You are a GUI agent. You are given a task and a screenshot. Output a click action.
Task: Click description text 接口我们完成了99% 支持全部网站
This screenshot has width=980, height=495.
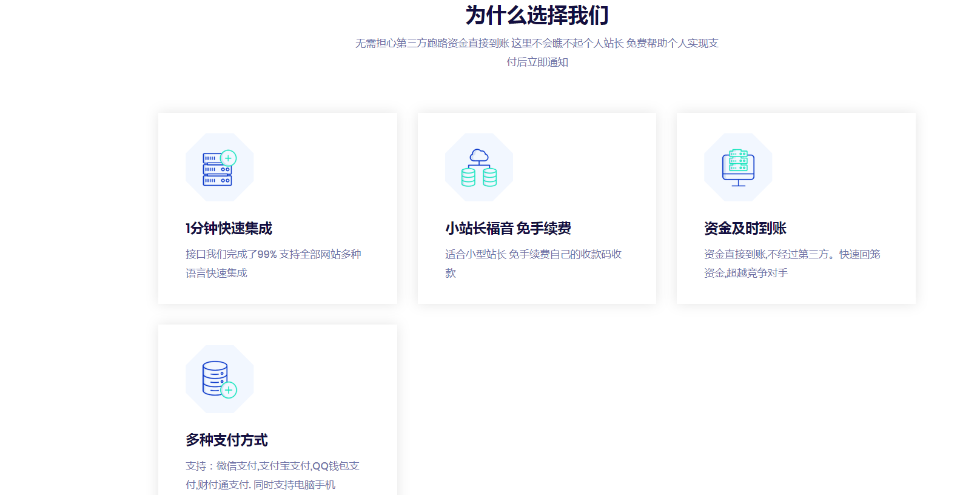(273, 254)
